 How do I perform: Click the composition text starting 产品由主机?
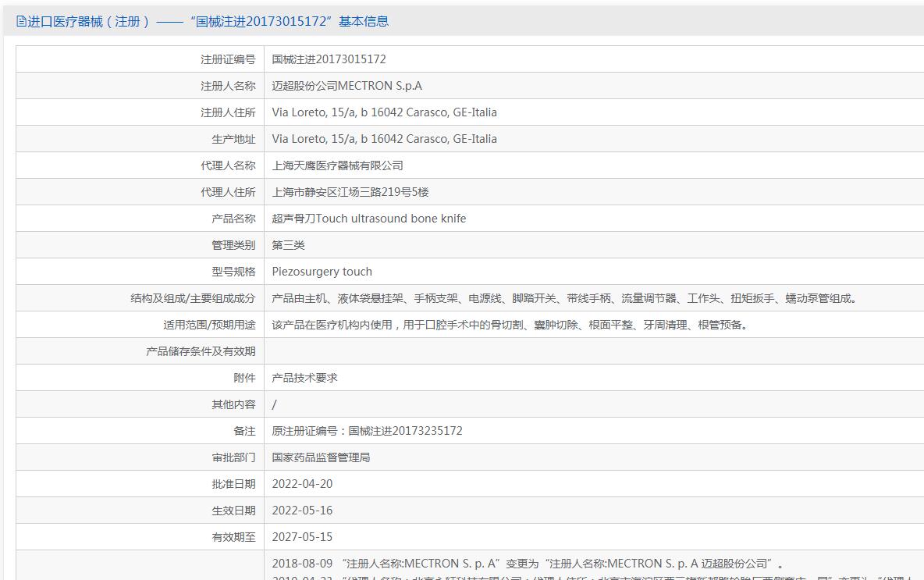(x=564, y=298)
